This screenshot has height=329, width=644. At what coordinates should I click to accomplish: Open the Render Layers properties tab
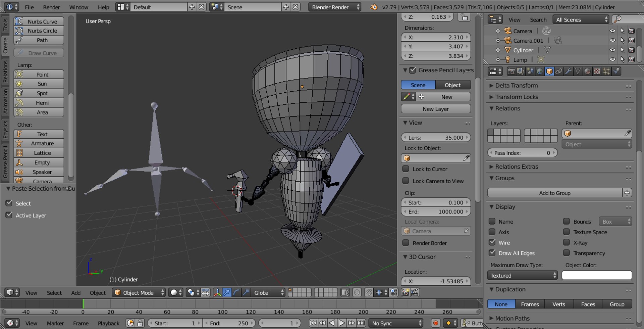coord(520,71)
